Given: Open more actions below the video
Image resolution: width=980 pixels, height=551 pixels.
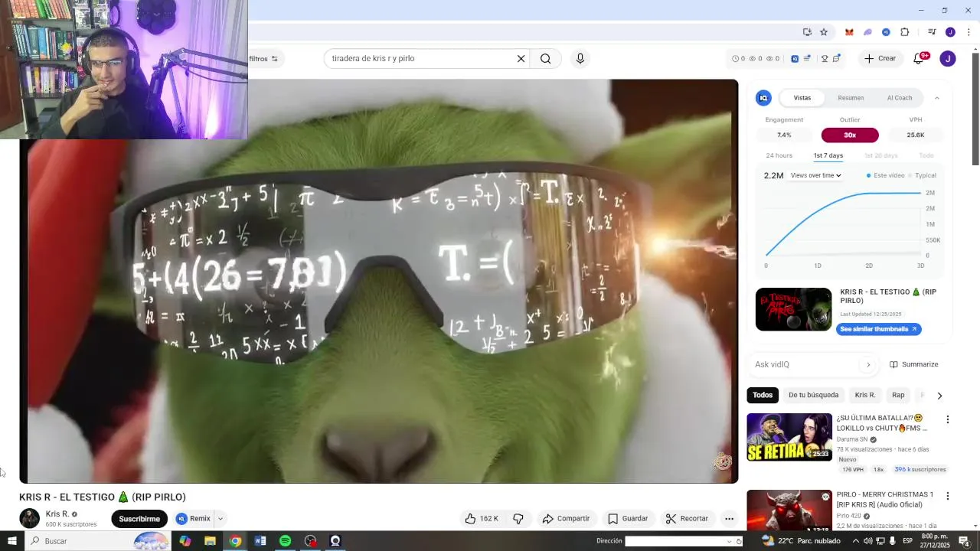Looking at the screenshot, I should [729, 518].
